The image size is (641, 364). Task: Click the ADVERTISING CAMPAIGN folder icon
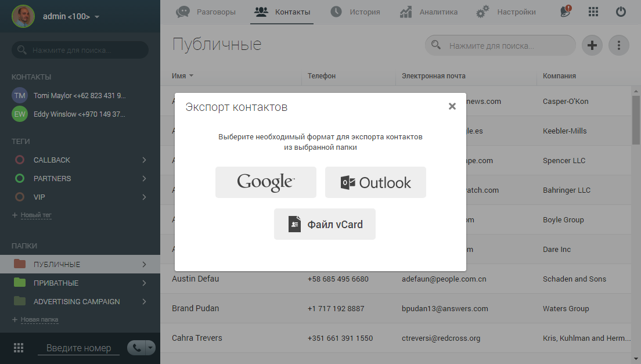click(x=20, y=301)
